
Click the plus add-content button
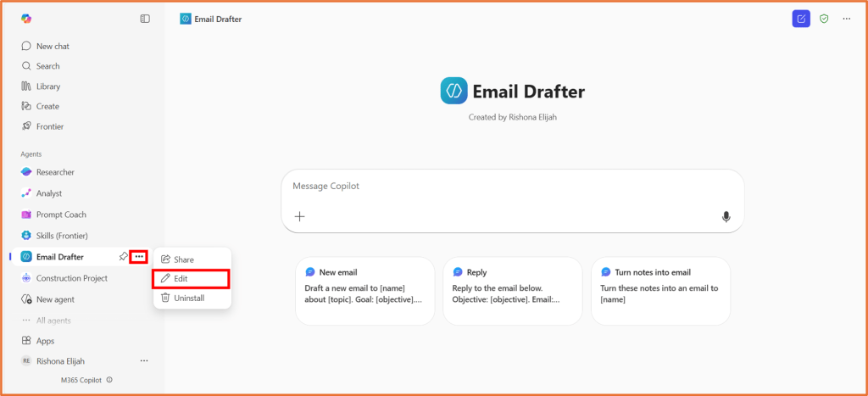click(x=299, y=216)
